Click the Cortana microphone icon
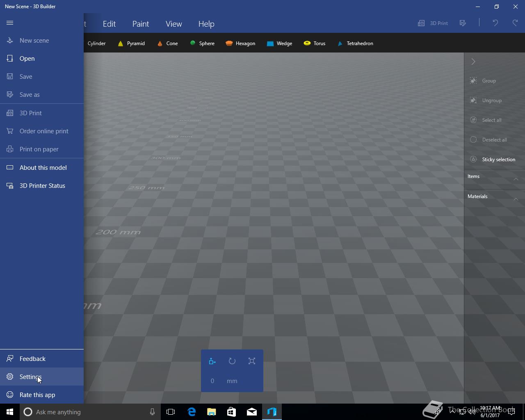This screenshot has height=420, width=525. coord(152,412)
